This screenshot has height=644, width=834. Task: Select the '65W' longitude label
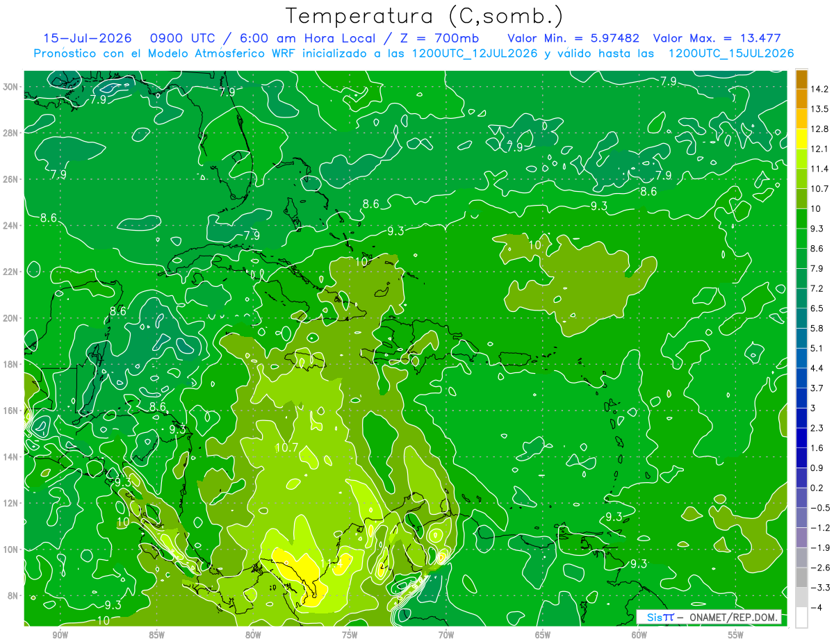(x=543, y=635)
